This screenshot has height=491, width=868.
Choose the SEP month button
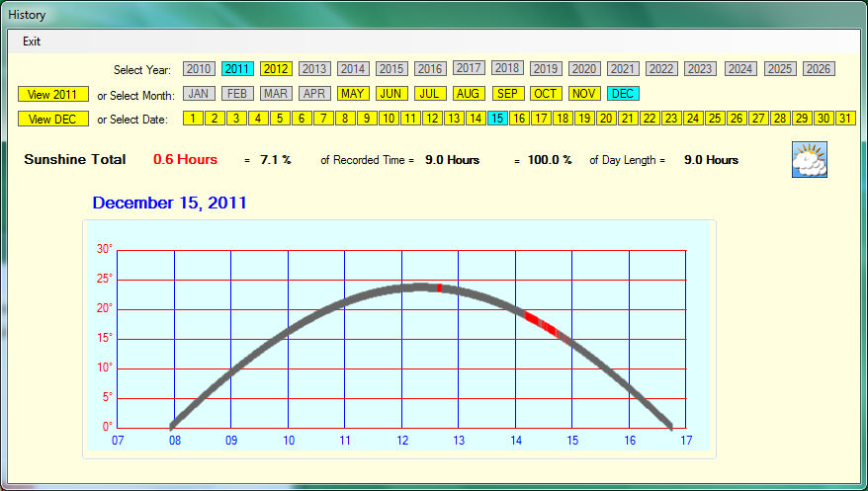pyautogui.click(x=508, y=94)
